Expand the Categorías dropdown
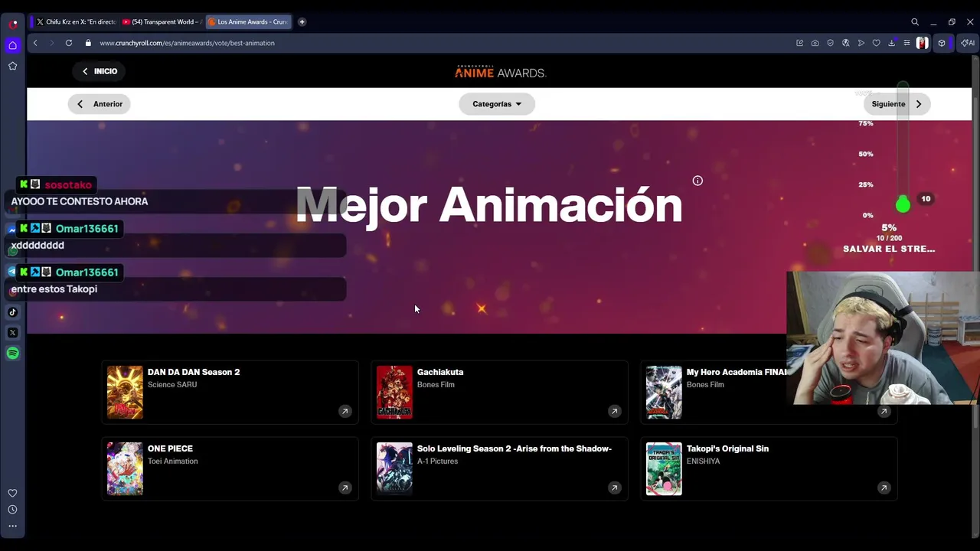The image size is (980, 551). (497, 104)
